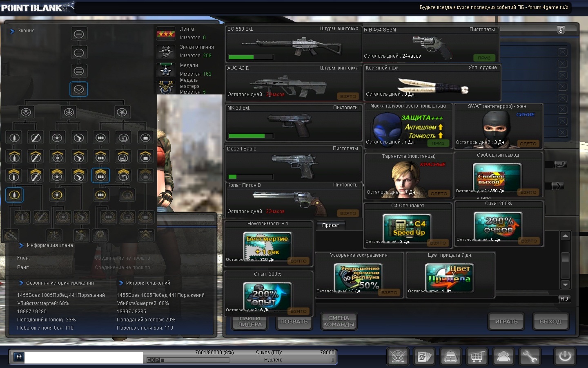Open the backpack inventory icon
This screenshot has width=588, height=368.
pyautogui.click(x=450, y=357)
